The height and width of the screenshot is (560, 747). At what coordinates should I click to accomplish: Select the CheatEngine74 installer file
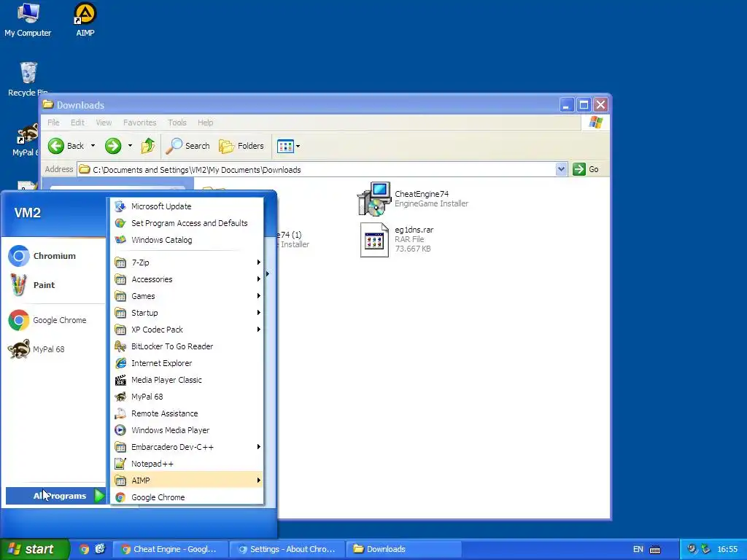(x=413, y=198)
